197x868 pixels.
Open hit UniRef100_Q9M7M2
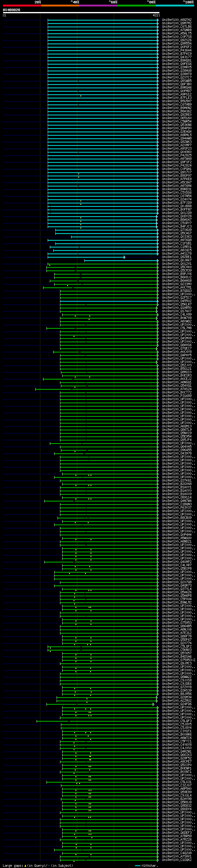177,23
